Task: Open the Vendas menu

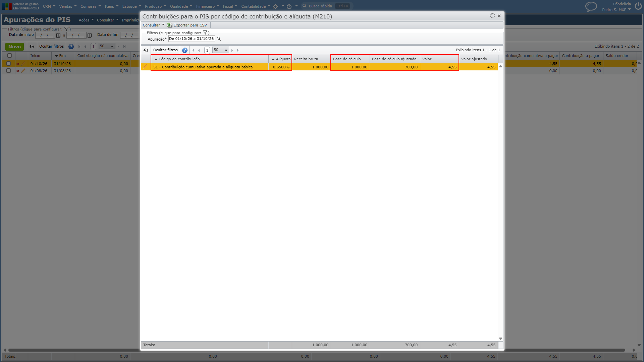Action: coord(68,6)
